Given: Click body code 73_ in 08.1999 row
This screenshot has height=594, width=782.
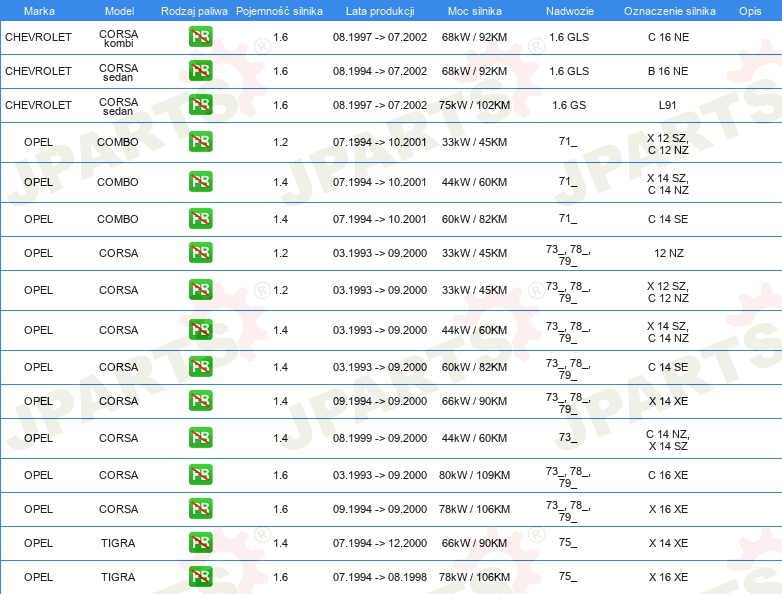Looking at the screenshot, I should point(568,437).
